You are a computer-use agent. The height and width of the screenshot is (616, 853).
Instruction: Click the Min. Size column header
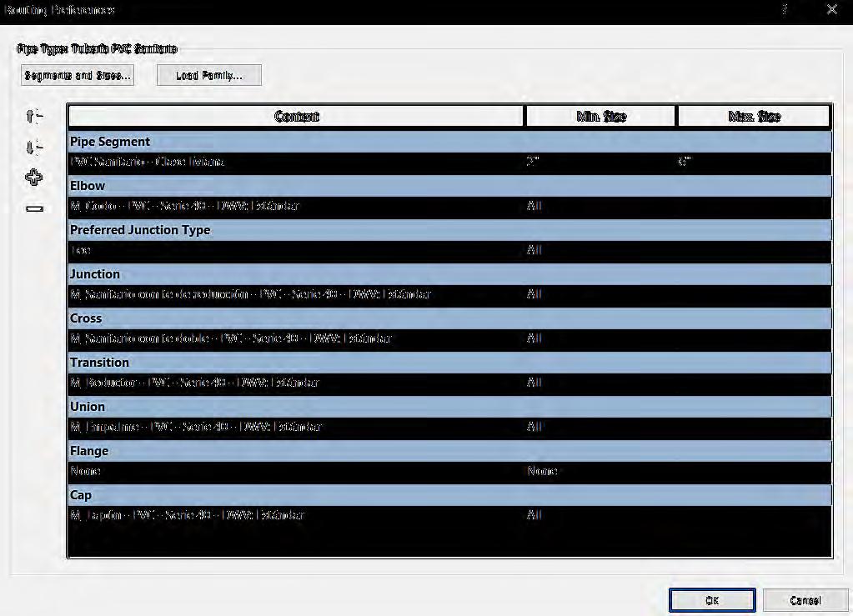(x=600, y=117)
